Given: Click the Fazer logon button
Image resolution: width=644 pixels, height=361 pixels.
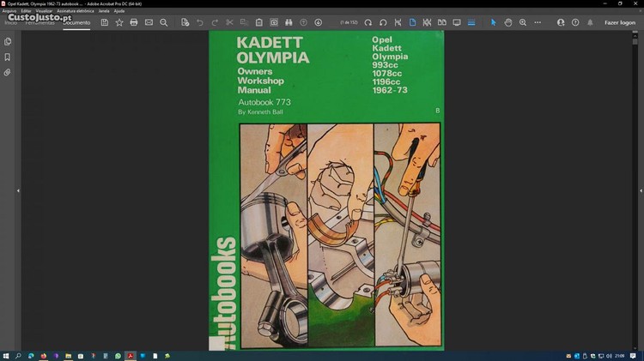Looking at the screenshot, I should (619, 22).
